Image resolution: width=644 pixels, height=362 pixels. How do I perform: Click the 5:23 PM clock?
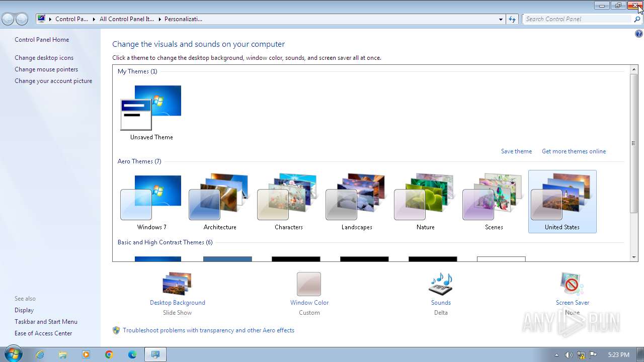pyautogui.click(x=618, y=355)
